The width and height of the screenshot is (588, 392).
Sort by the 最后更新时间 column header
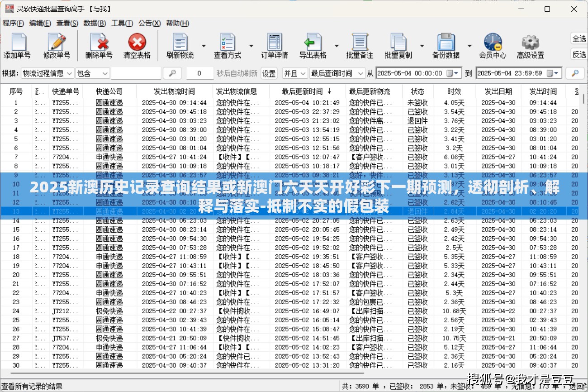pyautogui.click(x=307, y=91)
